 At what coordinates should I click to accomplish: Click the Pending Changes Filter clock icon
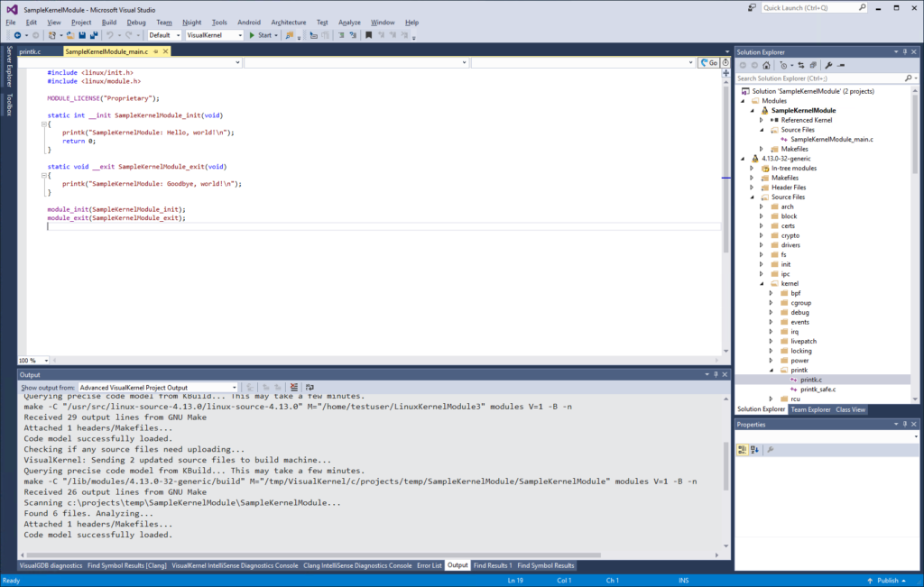tap(784, 65)
